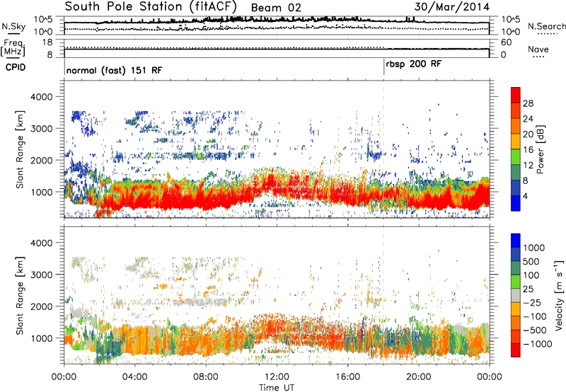Click the "CPID" row label
This screenshot has height=392, width=566.
[x=16, y=67]
